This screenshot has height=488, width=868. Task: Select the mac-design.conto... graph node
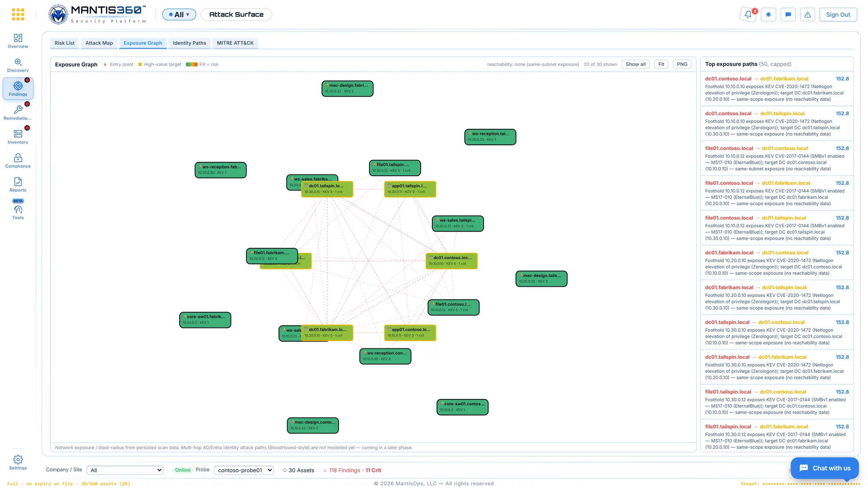pyautogui.click(x=313, y=425)
